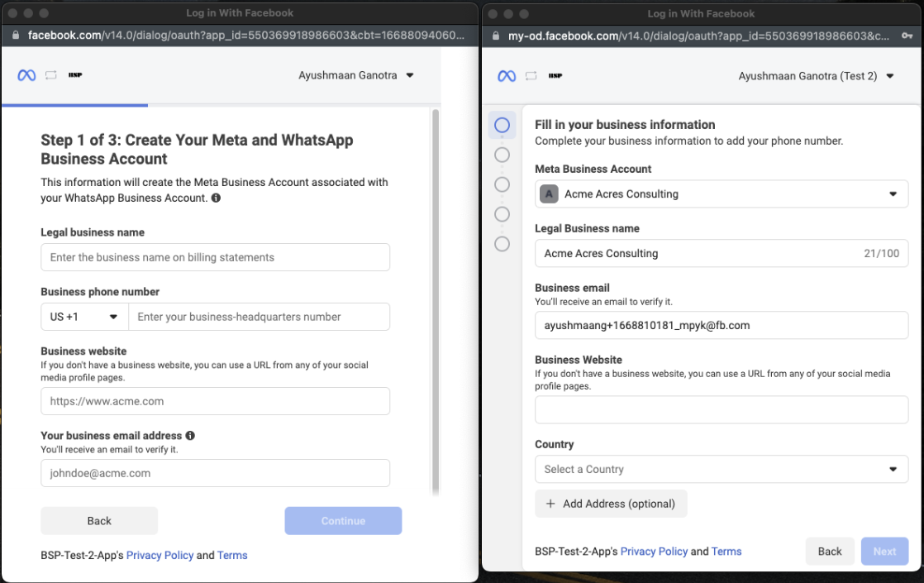Click the lock icon in left address bar

16,36
